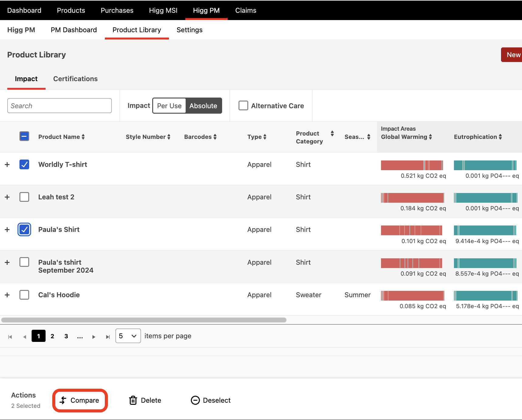Open the Products menu
The width and height of the screenshot is (522, 420).
[x=71, y=10]
